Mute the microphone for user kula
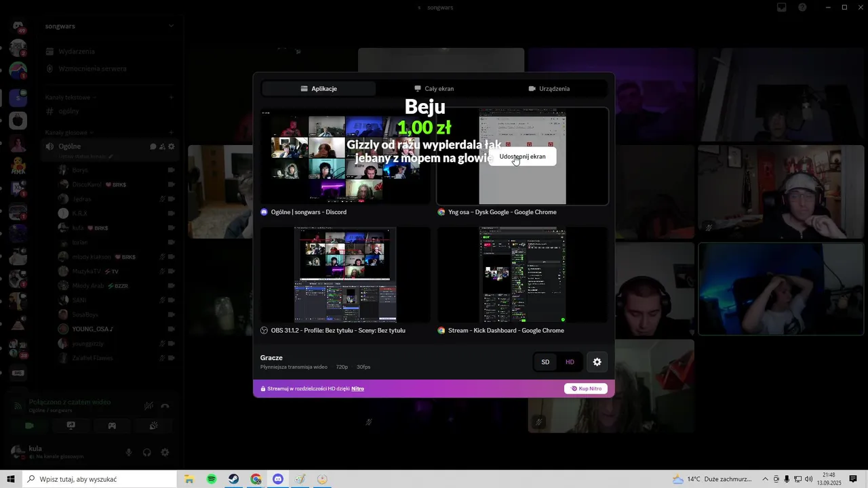Screen dimensions: 868x488 click(x=129, y=452)
